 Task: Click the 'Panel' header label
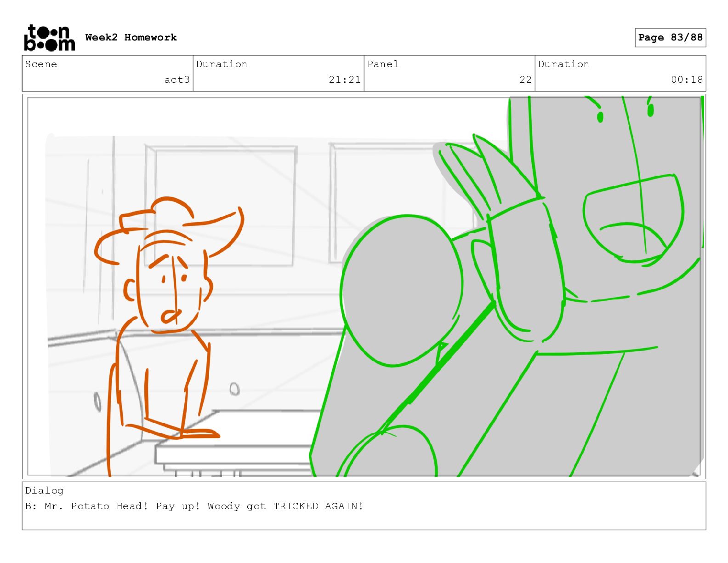[x=382, y=64]
